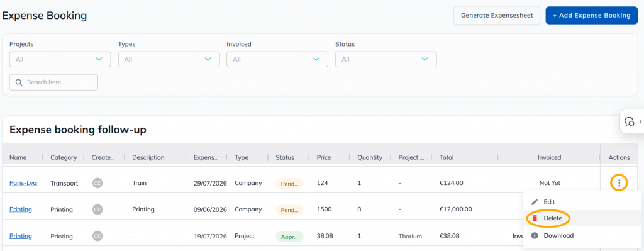Click the €12,000.00 total cell
This screenshot has height=251, width=644.
click(x=455, y=209)
